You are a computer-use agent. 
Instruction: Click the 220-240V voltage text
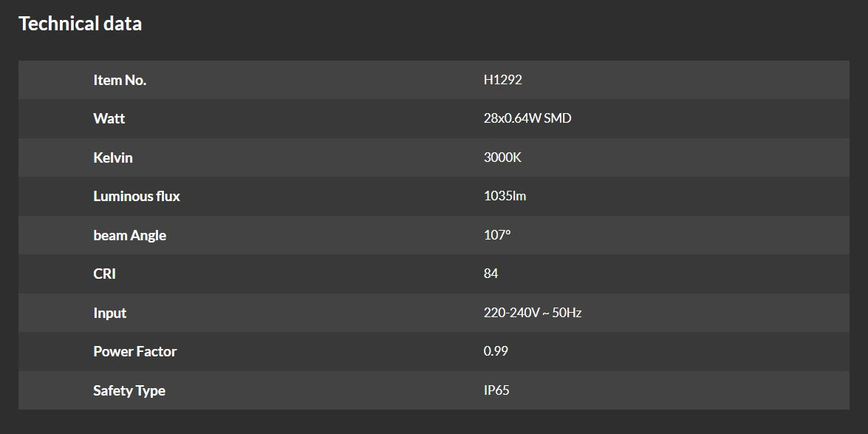[511, 313]
